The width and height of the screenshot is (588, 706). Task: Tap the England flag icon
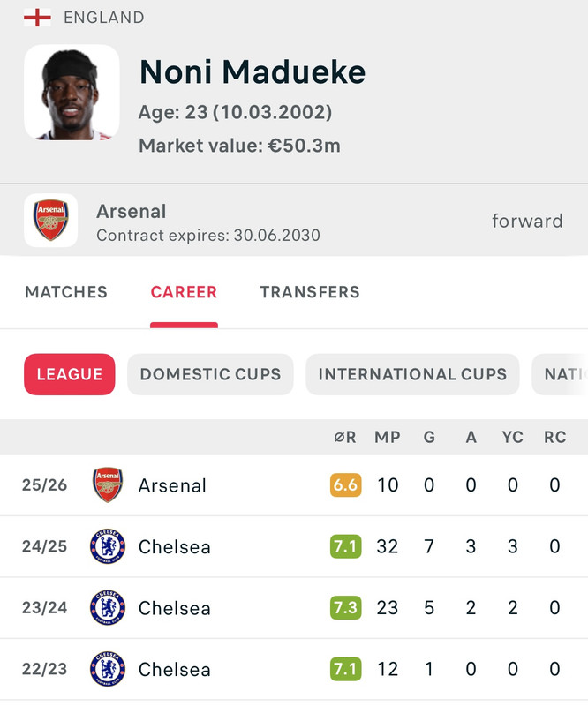(37, 18)
